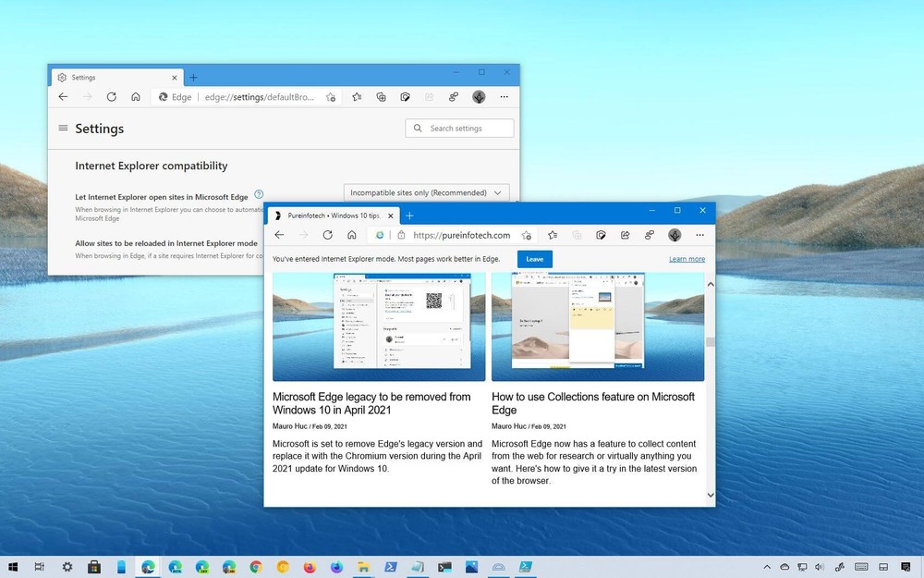924x578 pixels.
Task: Open profile avatar in Pureinfotech window
Action: [x=675, y=235]
